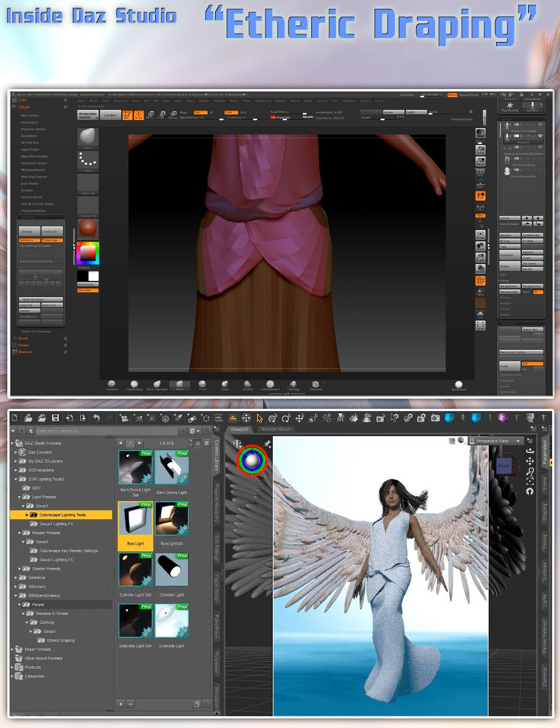560x728 pixels.
Task: Create a new camera in Daz Studio
Action: tap(124, 418)
